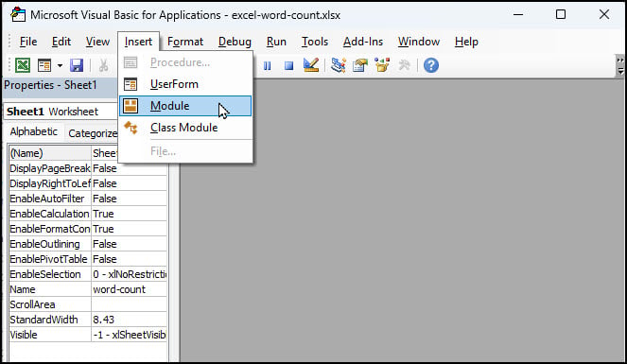Open the View menu
627x364 pixels.
coord(97,42)
